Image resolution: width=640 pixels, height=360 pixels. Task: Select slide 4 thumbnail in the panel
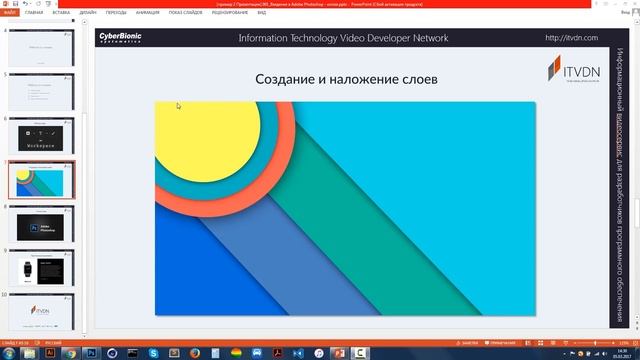41,48
